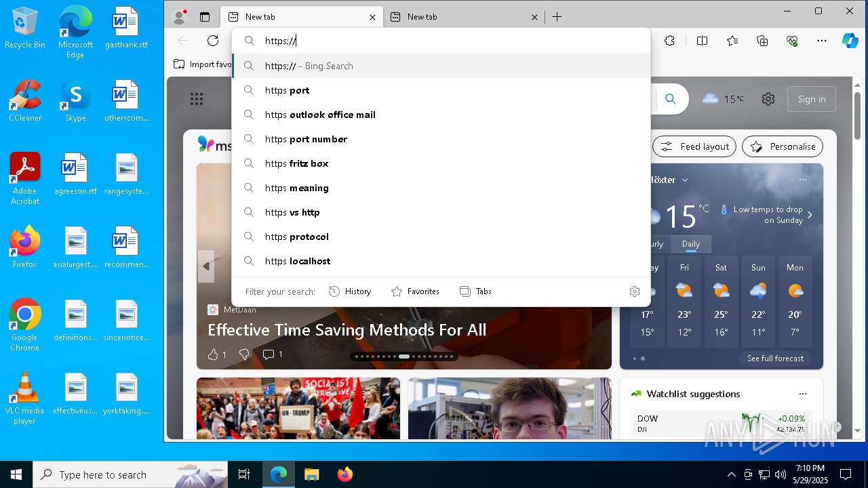Image resolution: width=868 pixels, height=488 pixels.
Task: Open Feed layout options
Action: [x=694, y=146]
